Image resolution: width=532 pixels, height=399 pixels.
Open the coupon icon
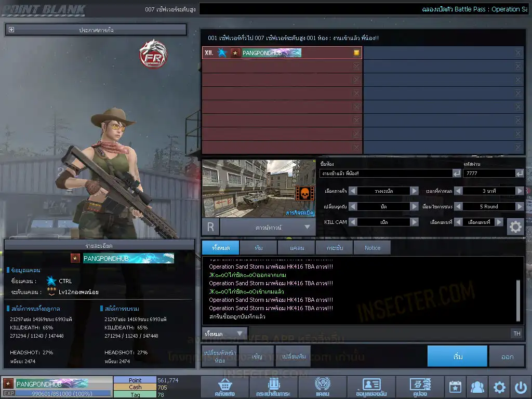(x=420, y=388)
